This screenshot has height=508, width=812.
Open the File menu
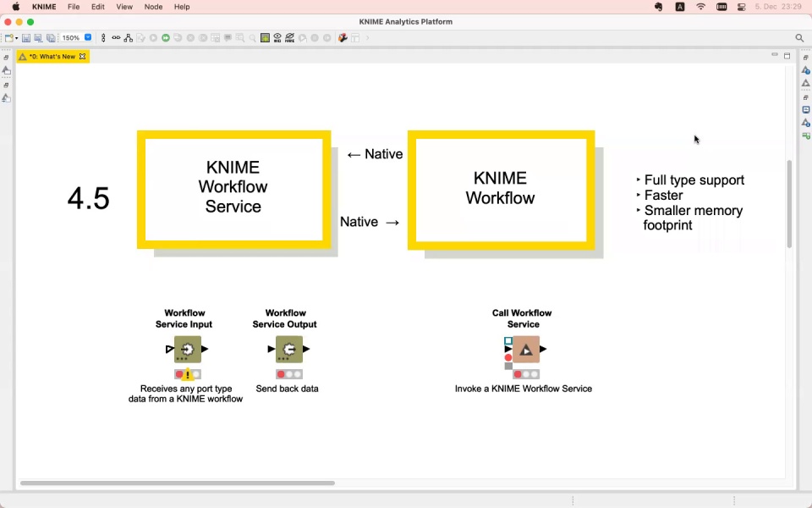pos(74,7)
